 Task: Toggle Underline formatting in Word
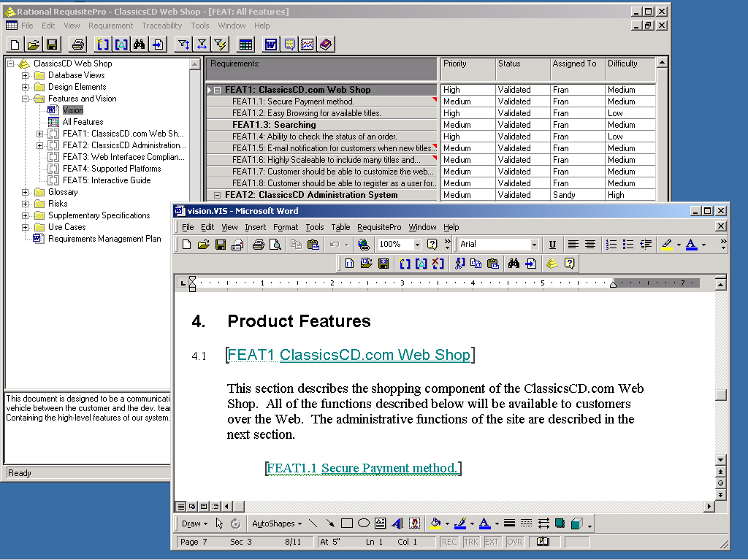[x=553, y=245]
